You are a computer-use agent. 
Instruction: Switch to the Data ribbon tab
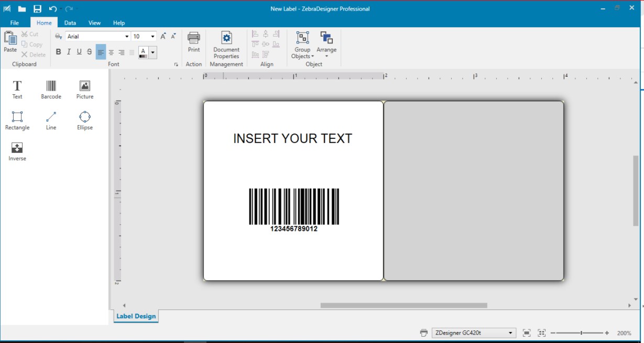tap(69, 23)
